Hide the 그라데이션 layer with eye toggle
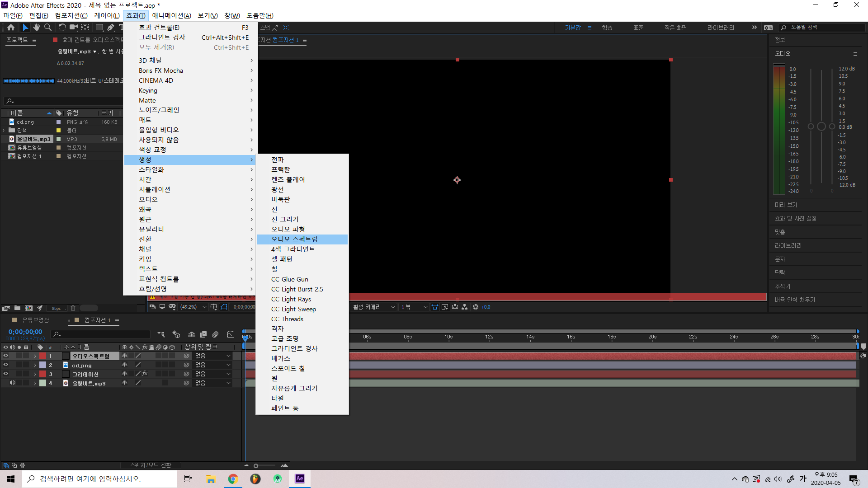 [x=6, y=374]
